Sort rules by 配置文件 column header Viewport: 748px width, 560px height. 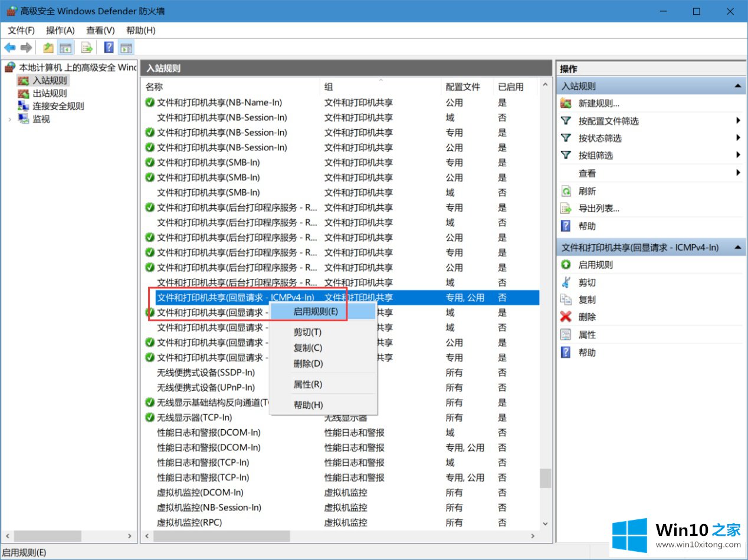point(468,87)
